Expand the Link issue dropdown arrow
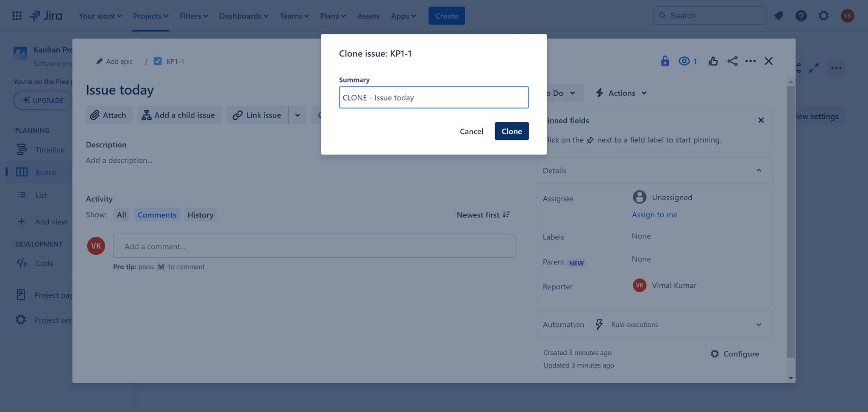This screenshot has width=868, height=412. coord(298,115)
